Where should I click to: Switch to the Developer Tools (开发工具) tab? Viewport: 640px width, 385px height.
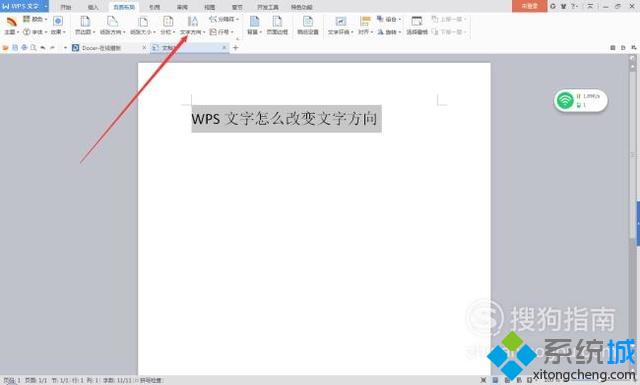(x=268, y=7)
